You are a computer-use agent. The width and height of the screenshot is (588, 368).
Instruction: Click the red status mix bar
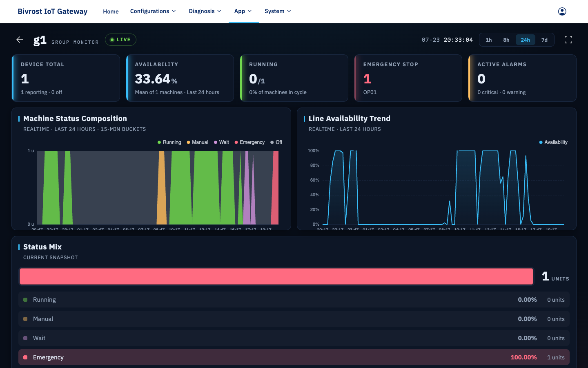[x=276, y=276]
